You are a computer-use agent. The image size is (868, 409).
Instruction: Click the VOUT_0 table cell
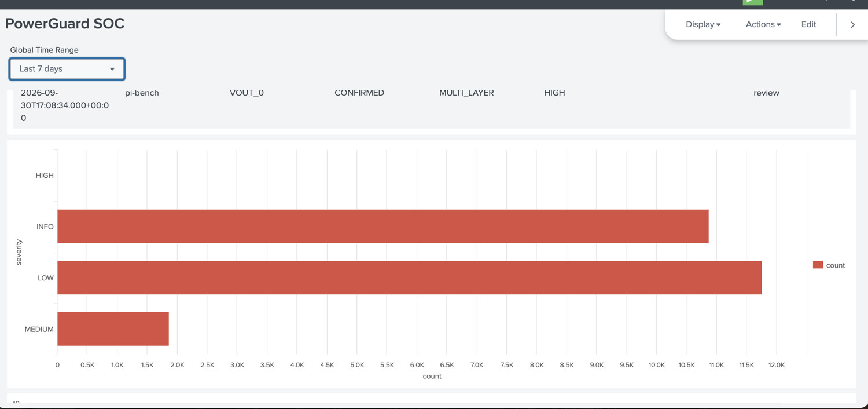(x=247, y=93)
